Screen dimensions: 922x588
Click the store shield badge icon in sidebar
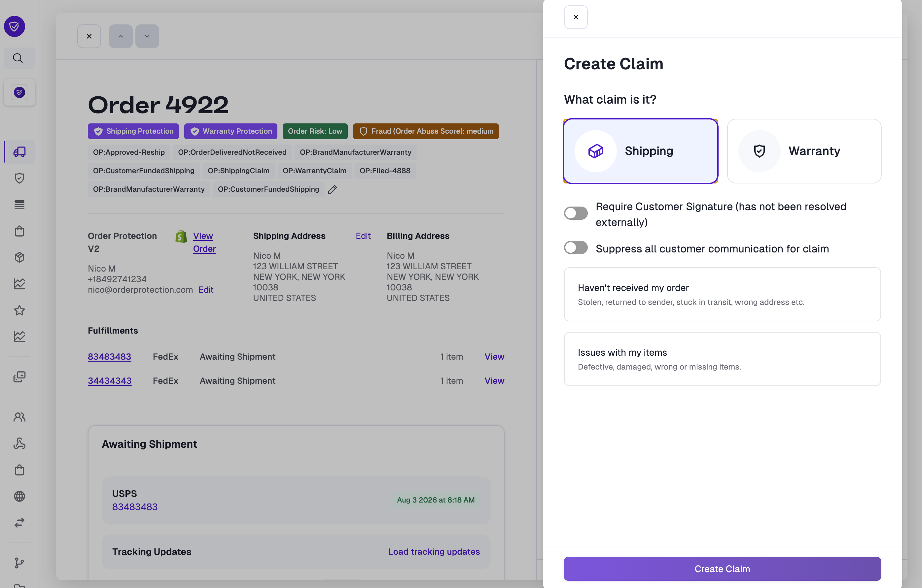[x=19, y=92]
